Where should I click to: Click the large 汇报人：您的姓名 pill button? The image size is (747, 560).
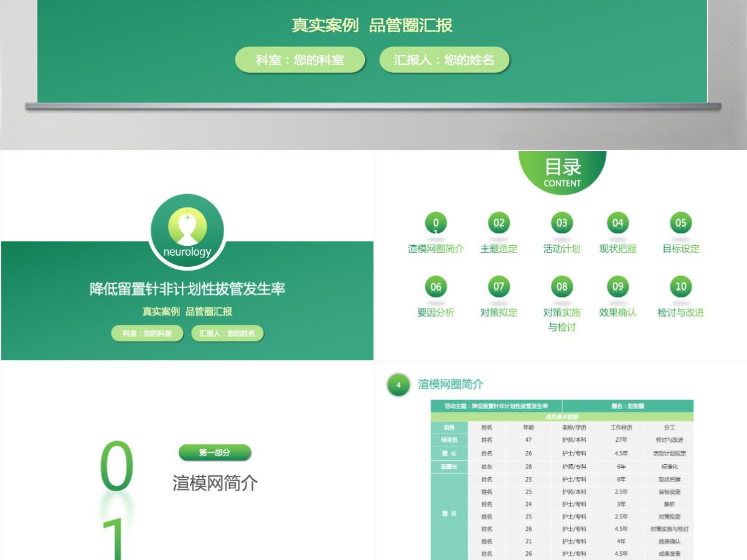point(444,60)
